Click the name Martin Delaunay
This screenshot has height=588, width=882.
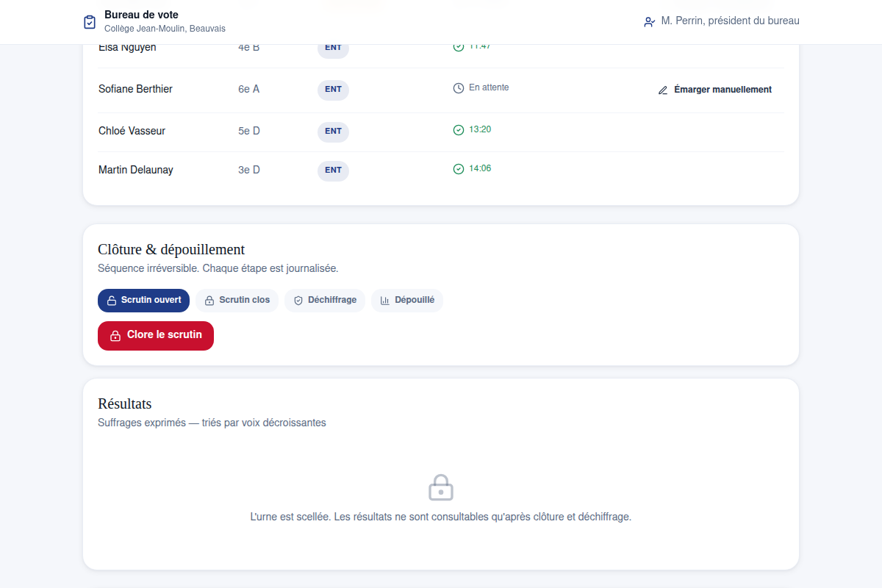(x=136, y=170)
